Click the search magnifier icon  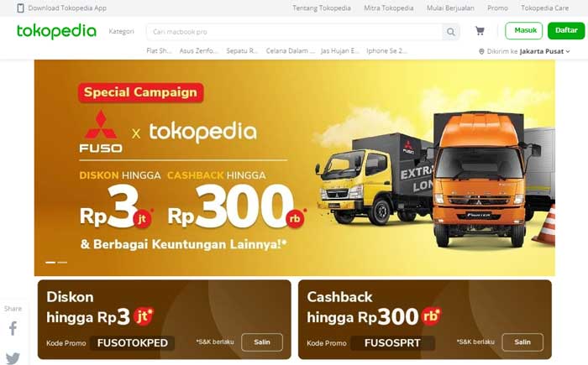pos(451,32)
